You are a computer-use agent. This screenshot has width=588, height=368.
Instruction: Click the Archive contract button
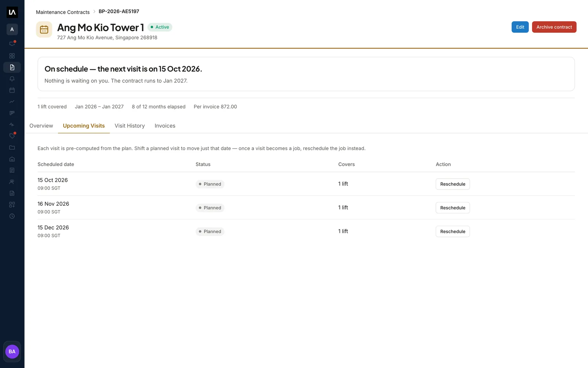pyautogui.click(x=554, y=27)
